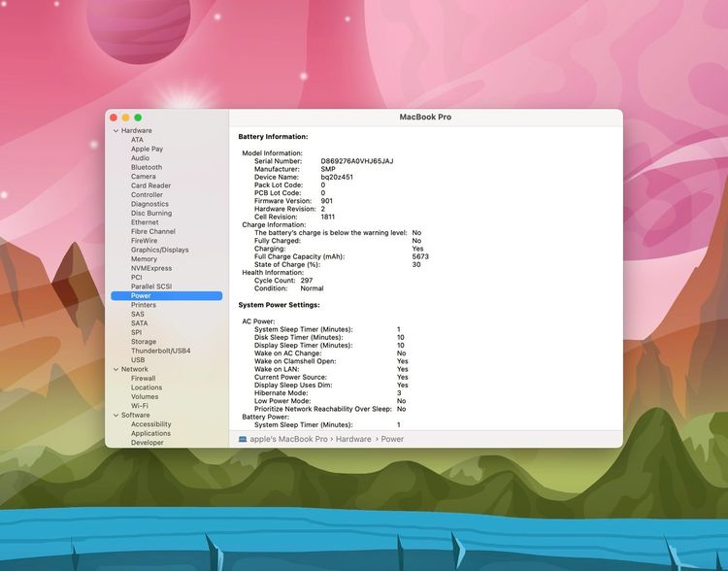Collapse the Hardware section chevron
The image size is (728, 571).
[x=116, y=130]
